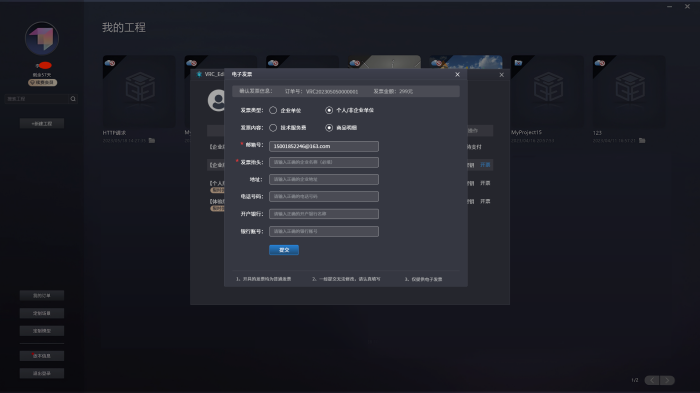Click the search magnifier icon in sidebar
The height and width of the screenshot is (393, 700).
pos(73,99)
